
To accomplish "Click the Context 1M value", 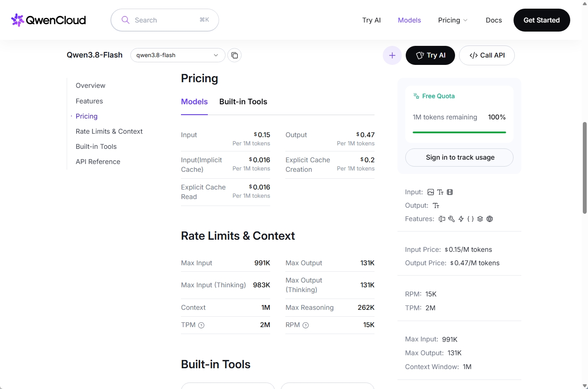I will click(266, 308).
